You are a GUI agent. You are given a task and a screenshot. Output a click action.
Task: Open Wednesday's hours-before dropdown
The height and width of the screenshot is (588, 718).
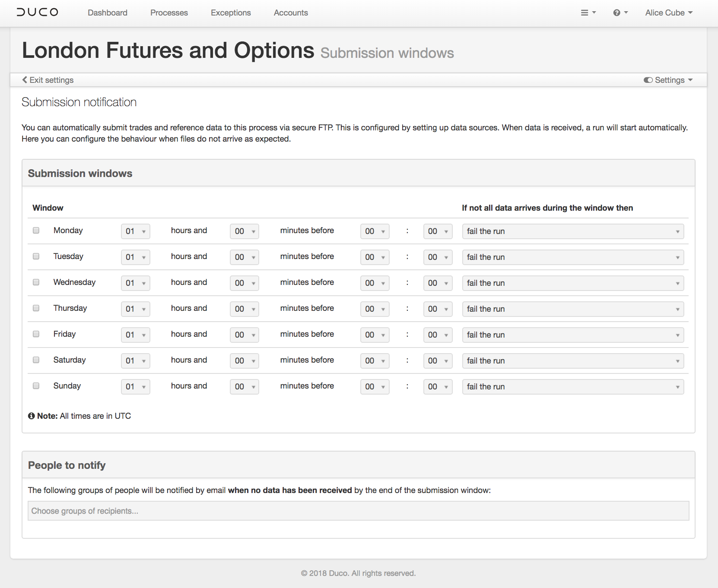click(x=136, y=283)
